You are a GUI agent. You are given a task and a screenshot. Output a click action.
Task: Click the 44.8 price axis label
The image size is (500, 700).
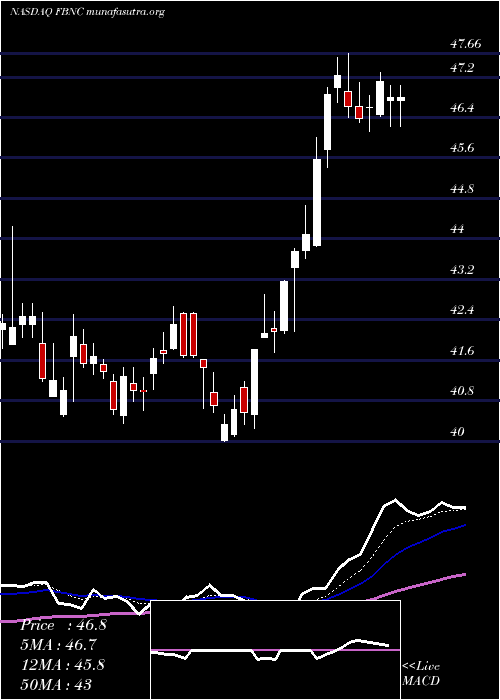pyautogui.click(x=463, y=188)
